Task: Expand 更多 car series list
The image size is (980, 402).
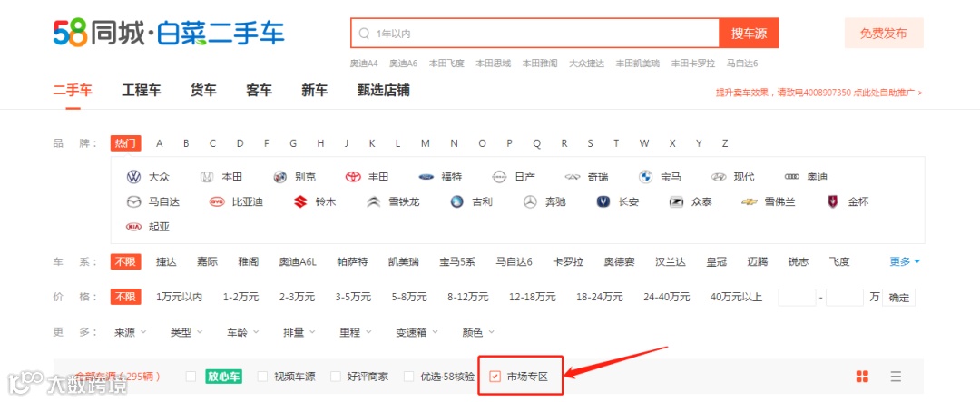Action: point(905,262)
